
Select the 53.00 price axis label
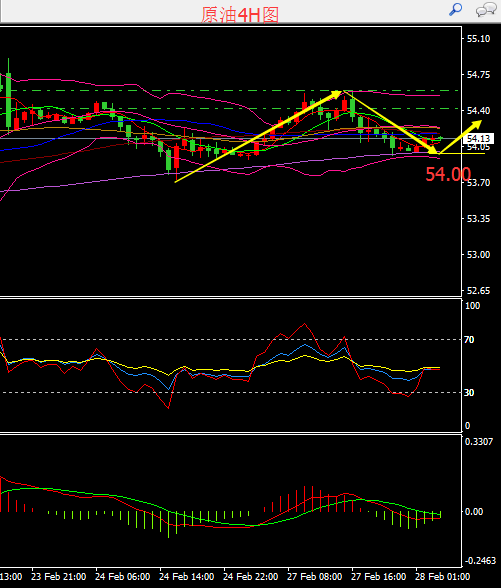click(x=478, y=255)
